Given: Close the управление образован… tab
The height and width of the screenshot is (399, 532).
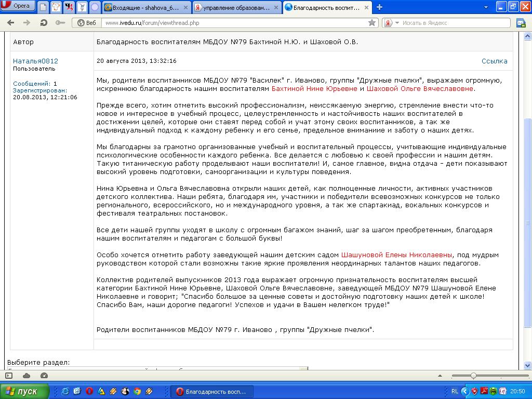Looking at the screenshot, I should coord(276,7).
